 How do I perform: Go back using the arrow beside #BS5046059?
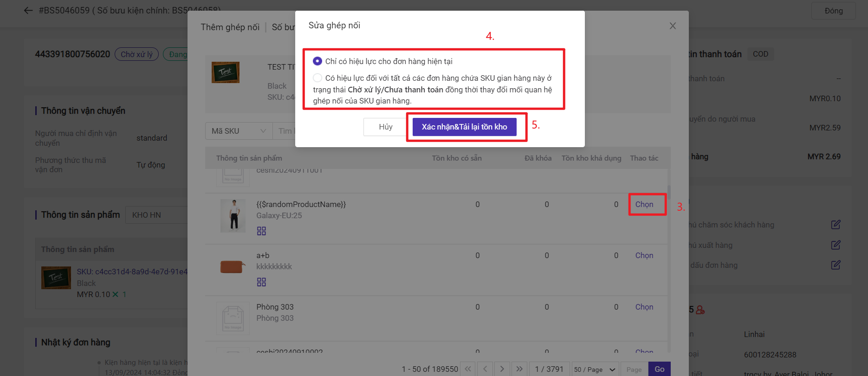(x=28, y=10)
